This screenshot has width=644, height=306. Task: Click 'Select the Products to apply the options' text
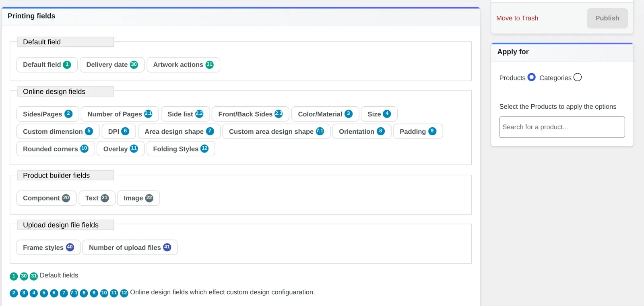coord(557,107)
